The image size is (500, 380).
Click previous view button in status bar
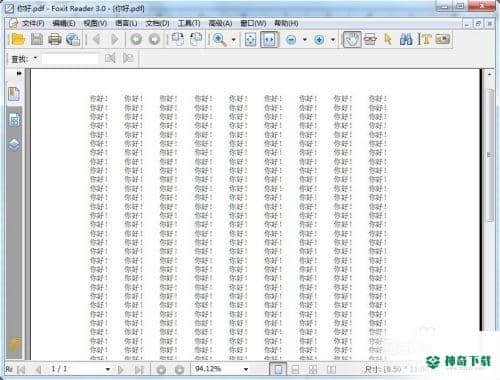tap(161, 369)
